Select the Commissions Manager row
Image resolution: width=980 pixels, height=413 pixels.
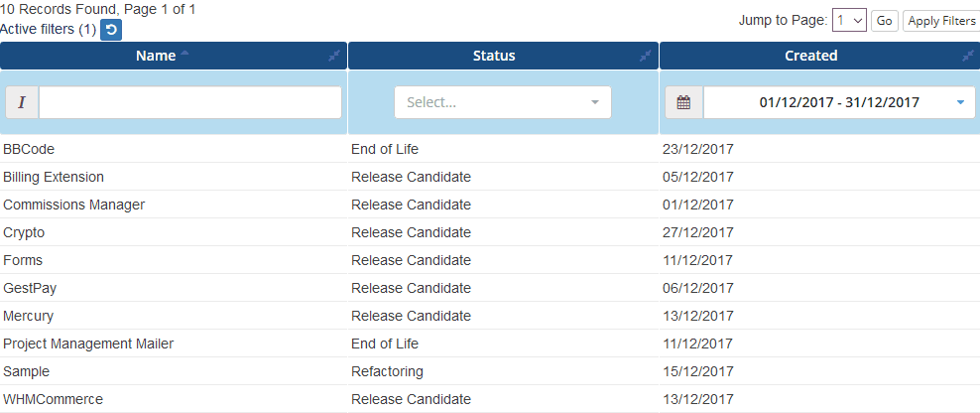pos(490,205)
